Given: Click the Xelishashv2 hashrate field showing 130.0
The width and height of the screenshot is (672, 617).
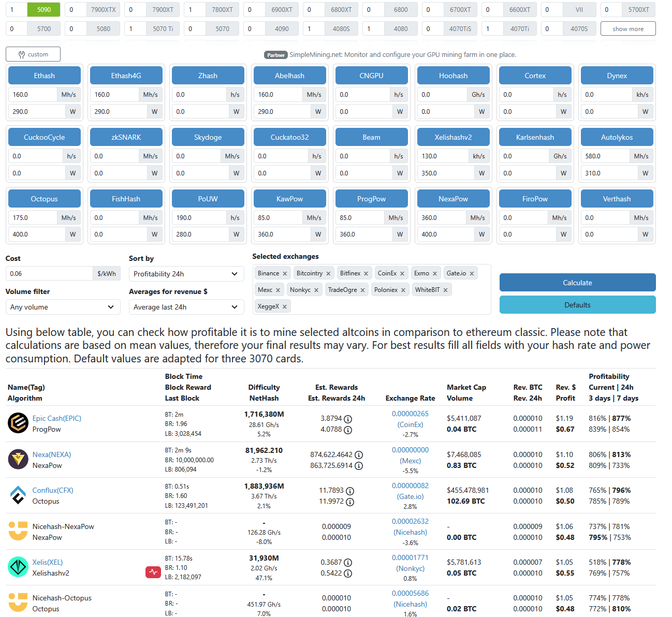Looking at the screenshot, I should [443, 156].
